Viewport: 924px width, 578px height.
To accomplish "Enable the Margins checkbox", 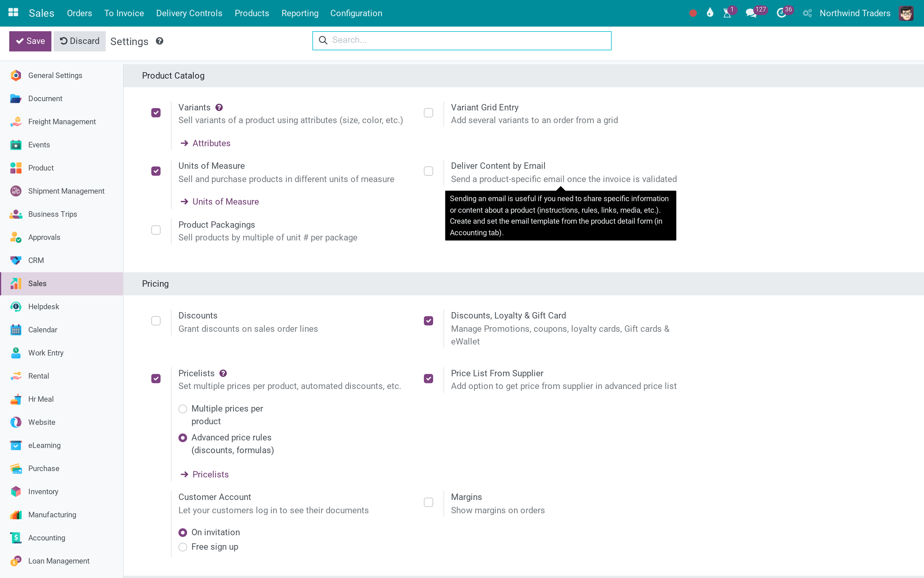I will click(429, 502).
